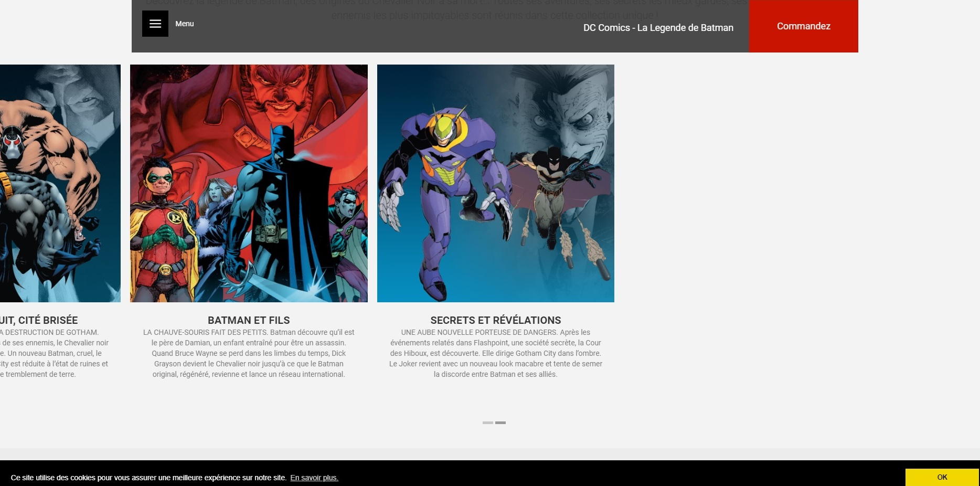Screen dimensions: 980x486
Task: Click DC Comics - La Legende de Batman title
Action: 658,28
